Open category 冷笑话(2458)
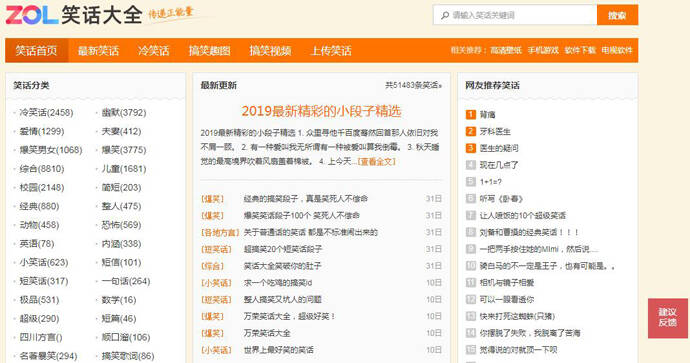 click(46, 113)
